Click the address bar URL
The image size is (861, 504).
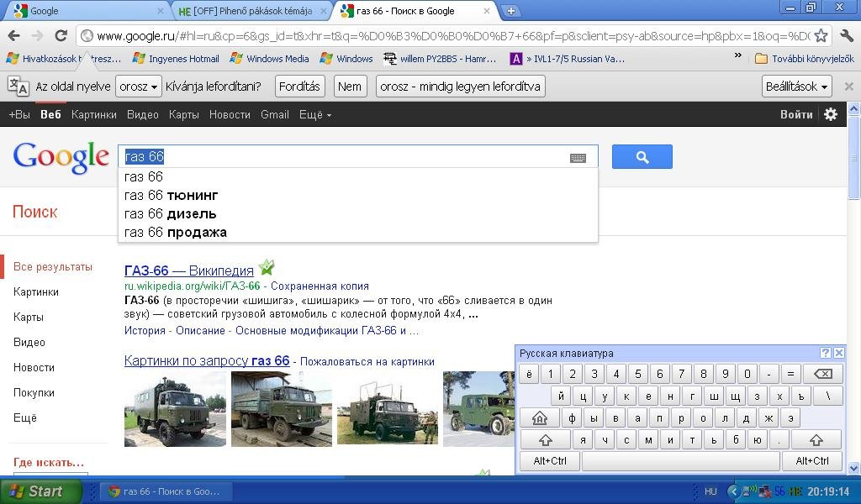click(x=453, y=36)
